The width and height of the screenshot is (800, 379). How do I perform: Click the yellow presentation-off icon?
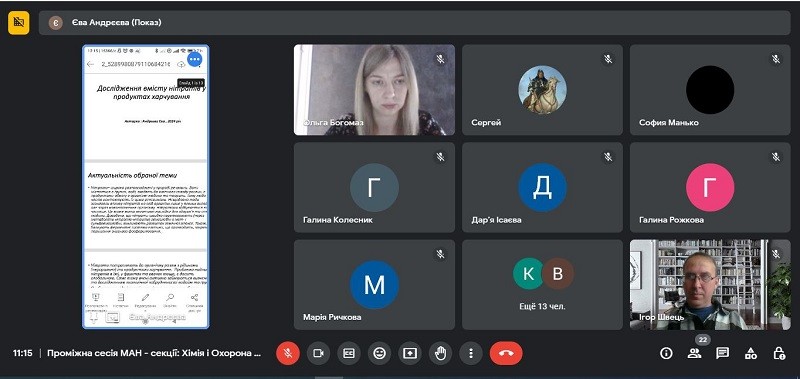click(x=19, y=22)
